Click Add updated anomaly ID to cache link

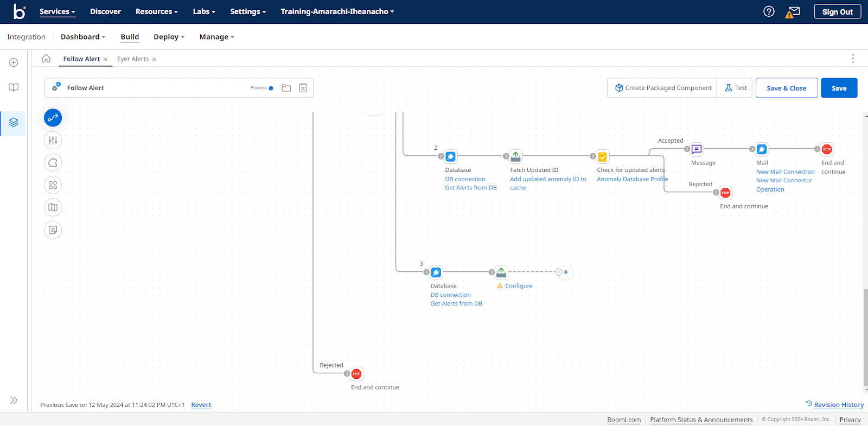[x=548, y=183]
